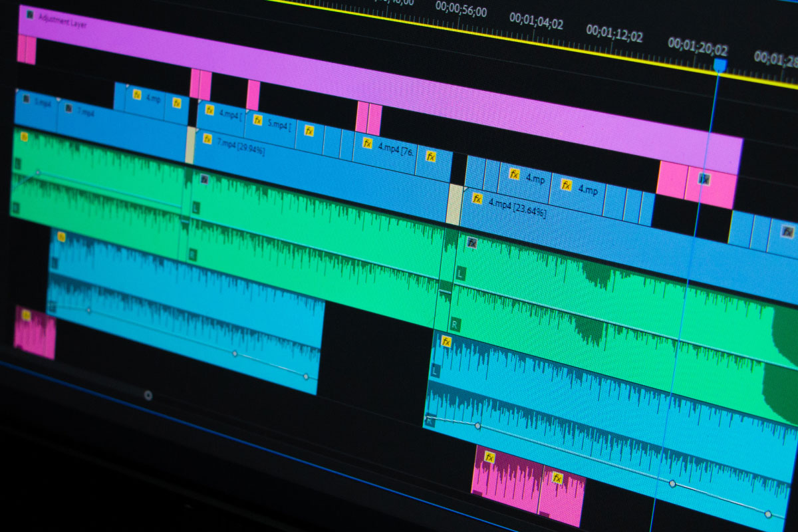Click the fx badge on the second 4.mp clip
This screenshot has width=798, height=532.
click(567, 184)
